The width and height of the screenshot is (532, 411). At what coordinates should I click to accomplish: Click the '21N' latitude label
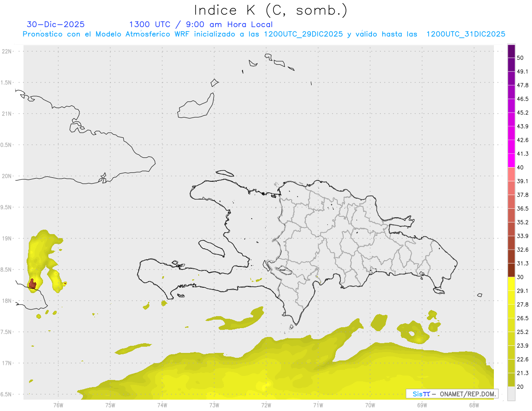(8, 114)
